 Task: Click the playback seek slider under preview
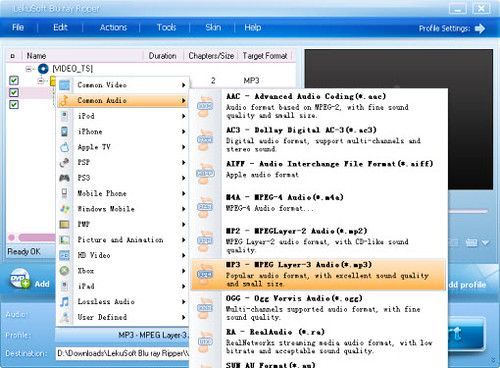(x=468, y=211)
